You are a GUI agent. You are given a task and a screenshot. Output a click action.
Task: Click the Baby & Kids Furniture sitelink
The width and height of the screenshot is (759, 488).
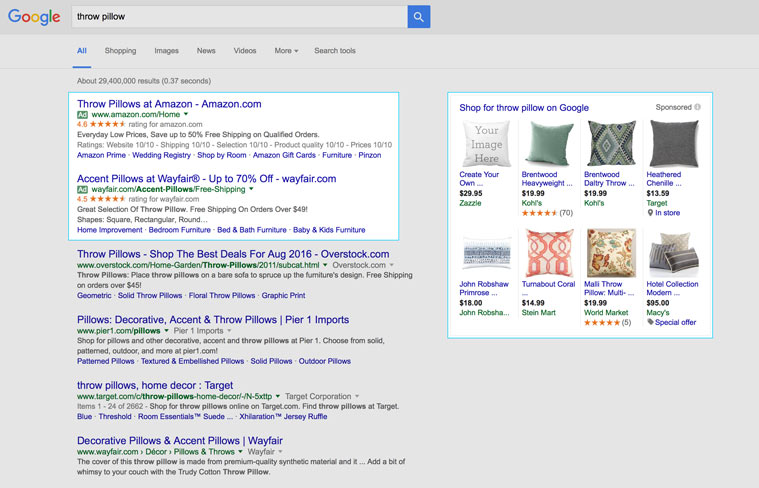(329, 230)
